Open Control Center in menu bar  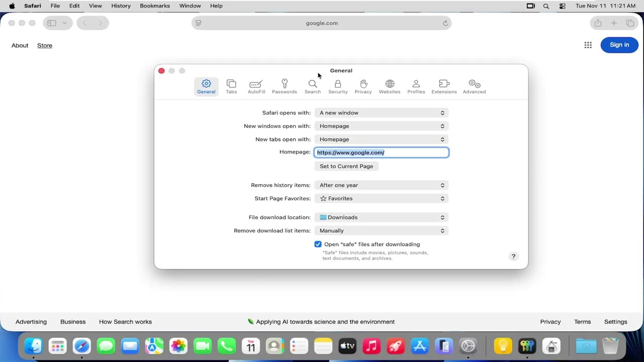pos(562,6)
